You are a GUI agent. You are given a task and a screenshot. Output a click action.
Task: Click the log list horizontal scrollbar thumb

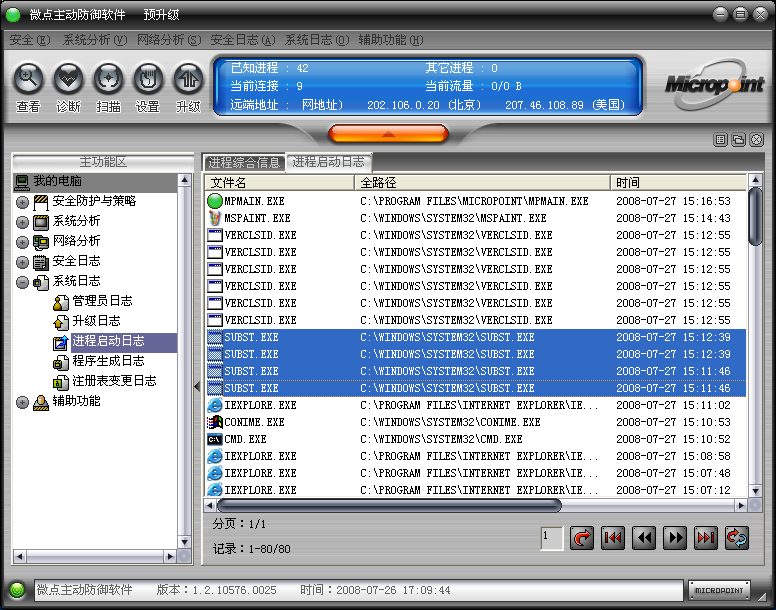pyautogui.click(x=389, y=505)
